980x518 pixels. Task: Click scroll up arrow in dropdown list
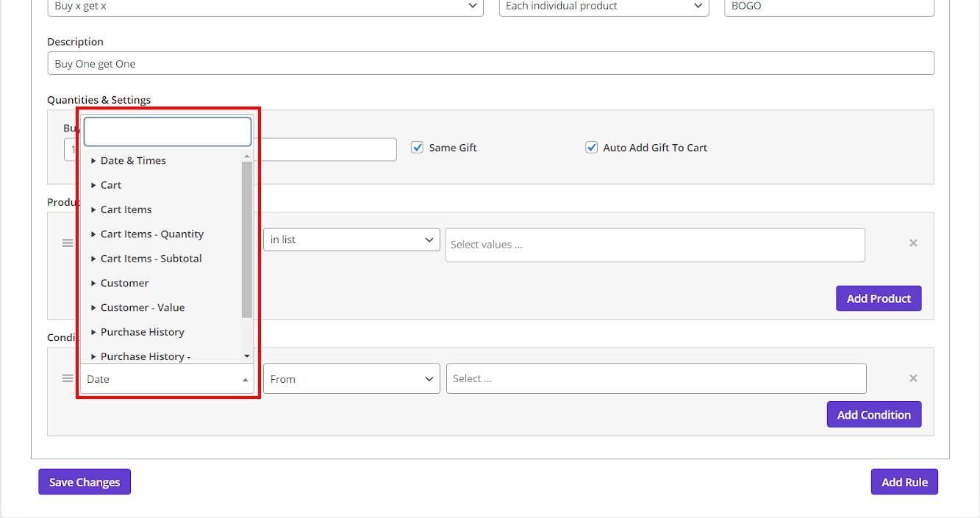click(x=247, y=157)
